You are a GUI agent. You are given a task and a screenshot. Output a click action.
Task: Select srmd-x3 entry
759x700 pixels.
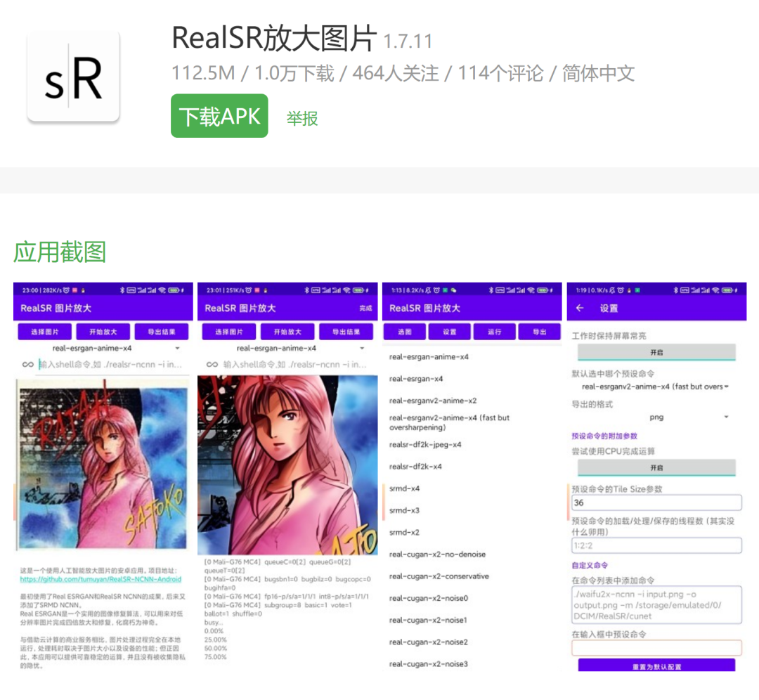click(x=404, y=510)
